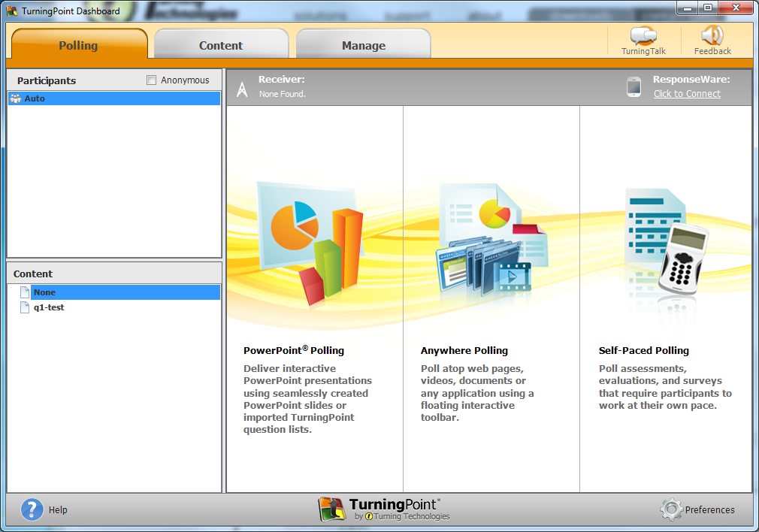Click the ResponseWare phone icon

click(x=634, y=87)
